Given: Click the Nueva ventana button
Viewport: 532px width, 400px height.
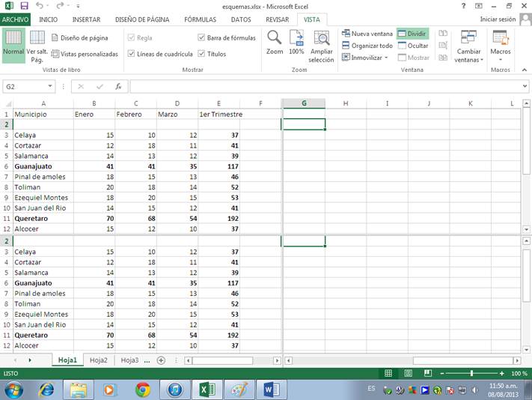Looking at the screenshot, I should [367, 34].
